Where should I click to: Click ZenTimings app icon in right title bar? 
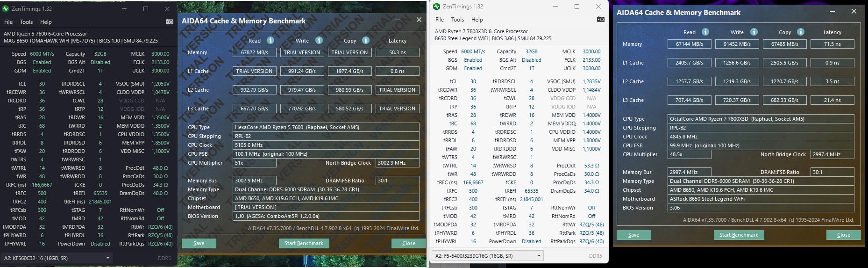[x=436, y=7]
